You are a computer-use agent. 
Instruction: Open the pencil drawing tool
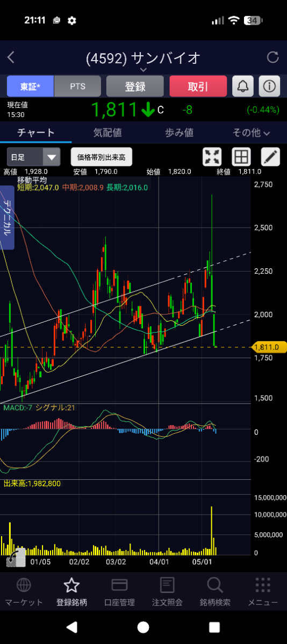click(x=271, y=157)
